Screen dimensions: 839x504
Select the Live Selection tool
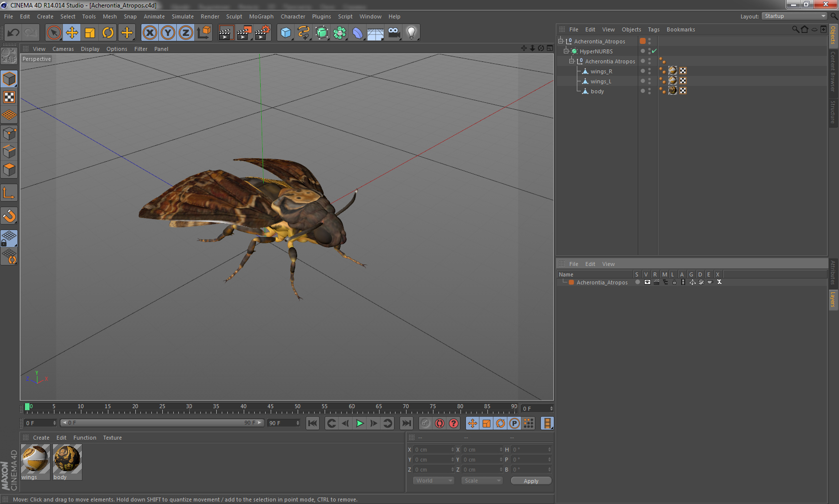[53, 33]
